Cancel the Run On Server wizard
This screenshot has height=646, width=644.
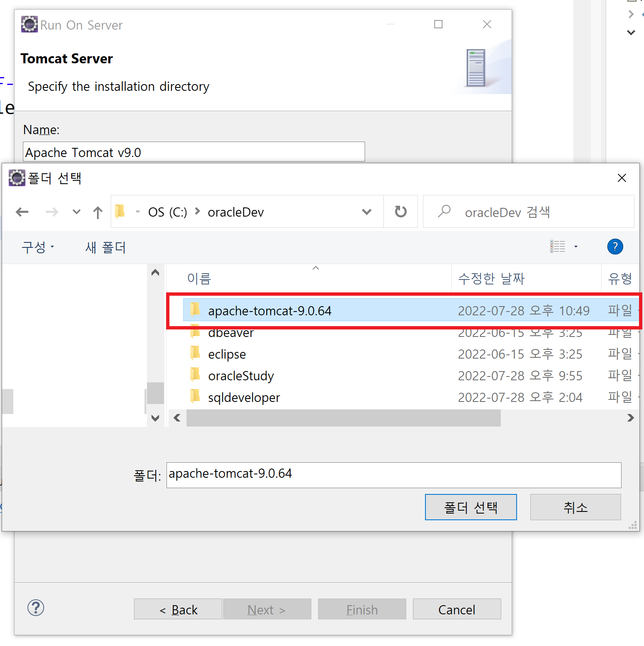click(x=457, y=609)
